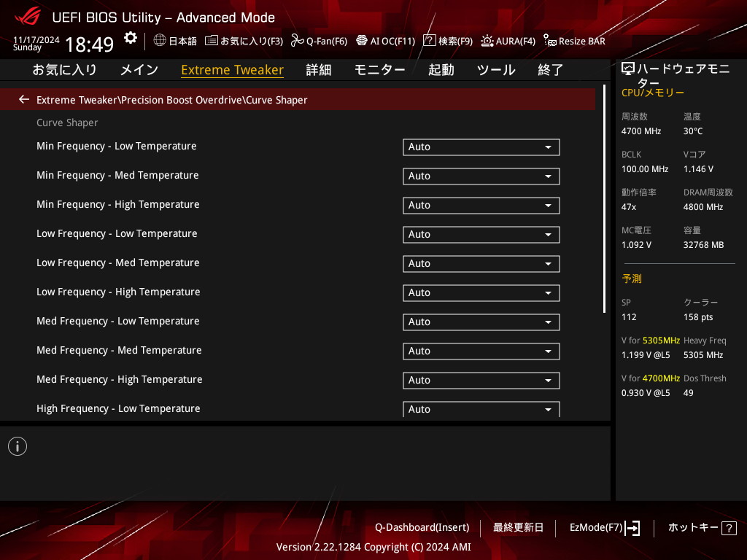Click the 158 pts cooler score
Viewport: 747px width, 560px height.
coord(698,317)
